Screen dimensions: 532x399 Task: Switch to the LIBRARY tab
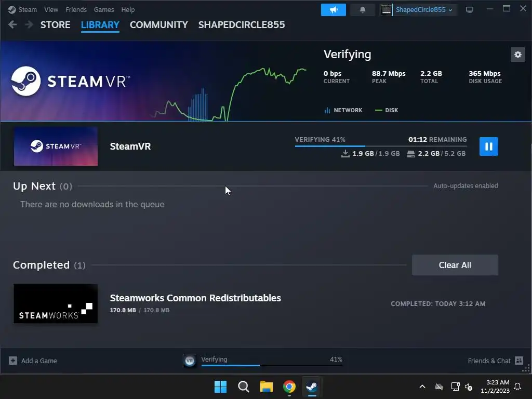click(100, 25)
